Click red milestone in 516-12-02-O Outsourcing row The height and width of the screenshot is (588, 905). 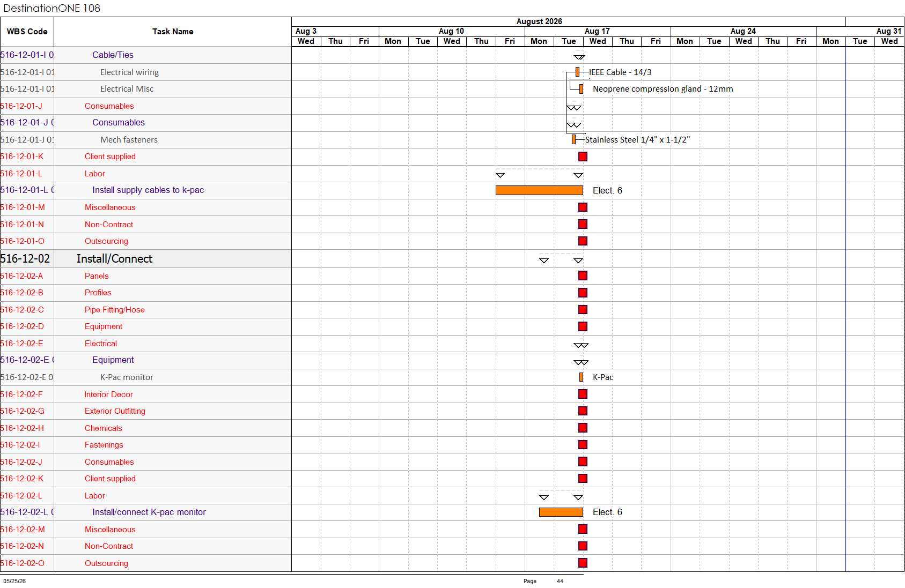[x=583, y=563]
